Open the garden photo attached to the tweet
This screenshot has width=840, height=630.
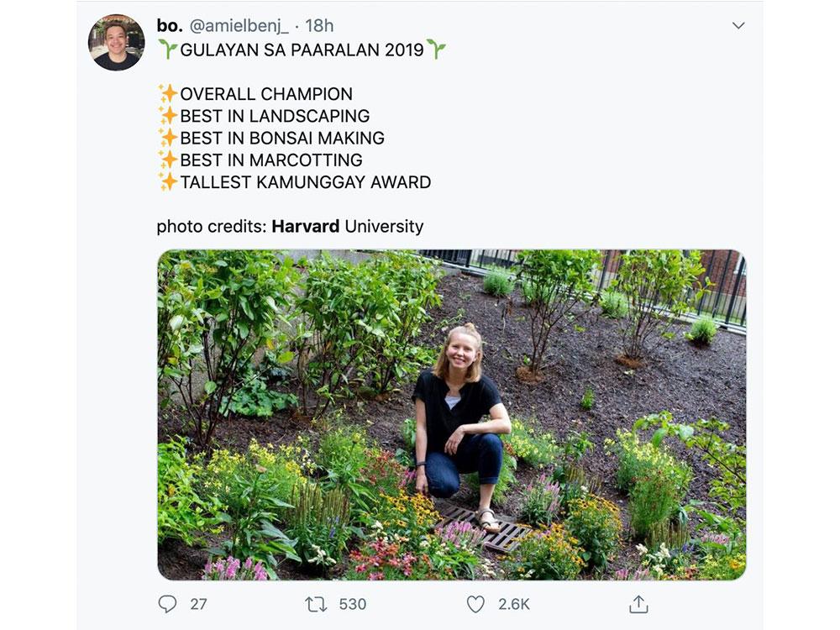click(x=451, y=415)
